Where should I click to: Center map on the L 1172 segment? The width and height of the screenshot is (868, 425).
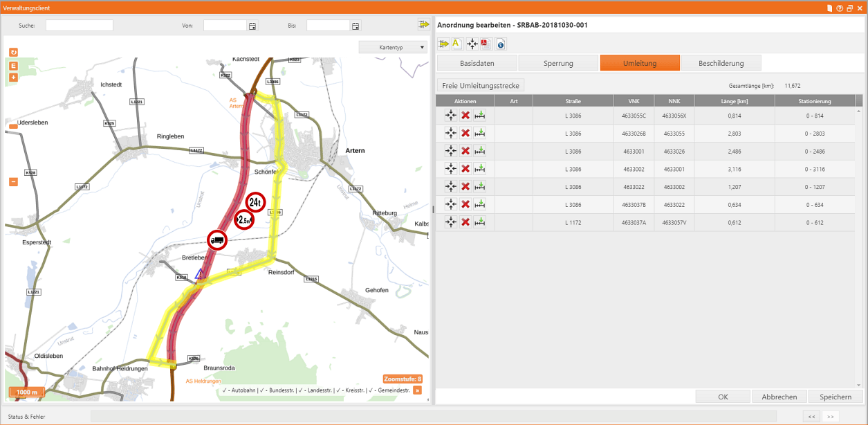(x=450, y=222)
